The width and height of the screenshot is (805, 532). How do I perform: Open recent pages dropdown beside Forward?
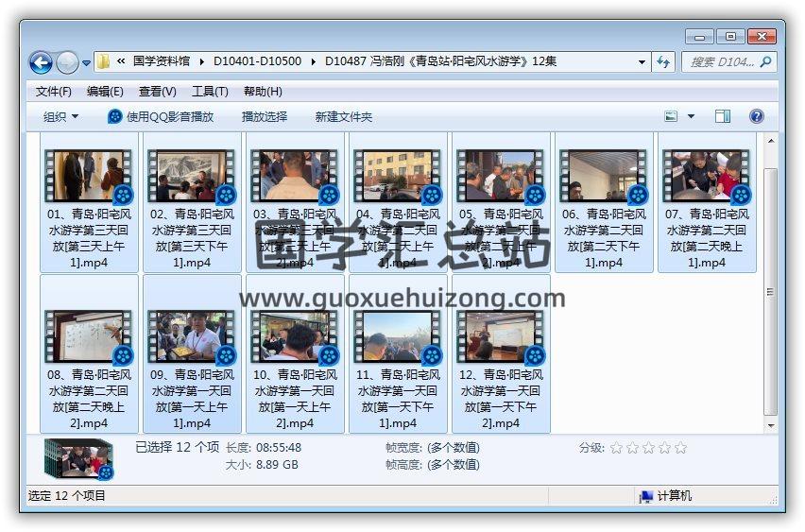(87, 62)
